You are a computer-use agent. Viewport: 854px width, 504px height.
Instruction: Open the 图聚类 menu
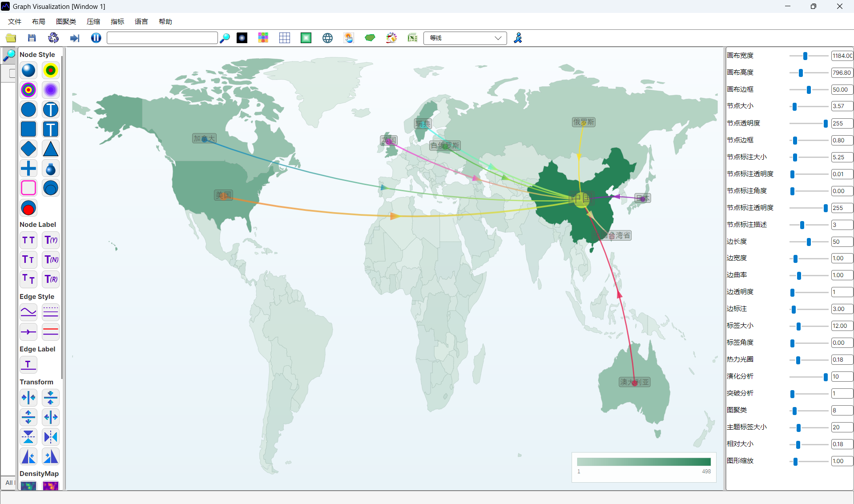click(x=66, y=21)
